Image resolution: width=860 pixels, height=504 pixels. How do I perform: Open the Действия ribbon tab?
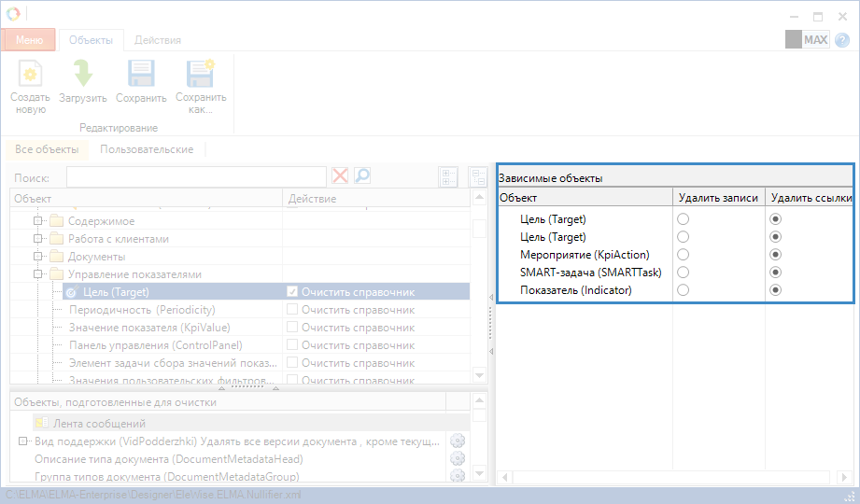point(157,40)
